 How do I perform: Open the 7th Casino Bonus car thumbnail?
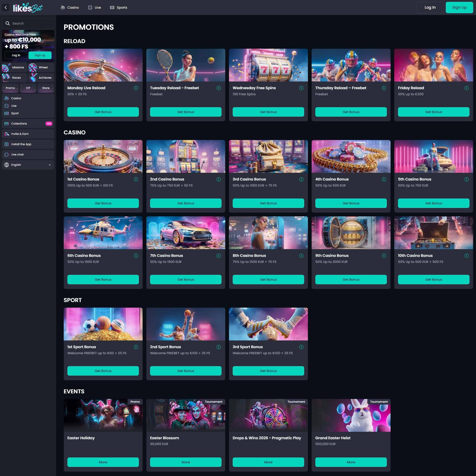tap(185, 233)
